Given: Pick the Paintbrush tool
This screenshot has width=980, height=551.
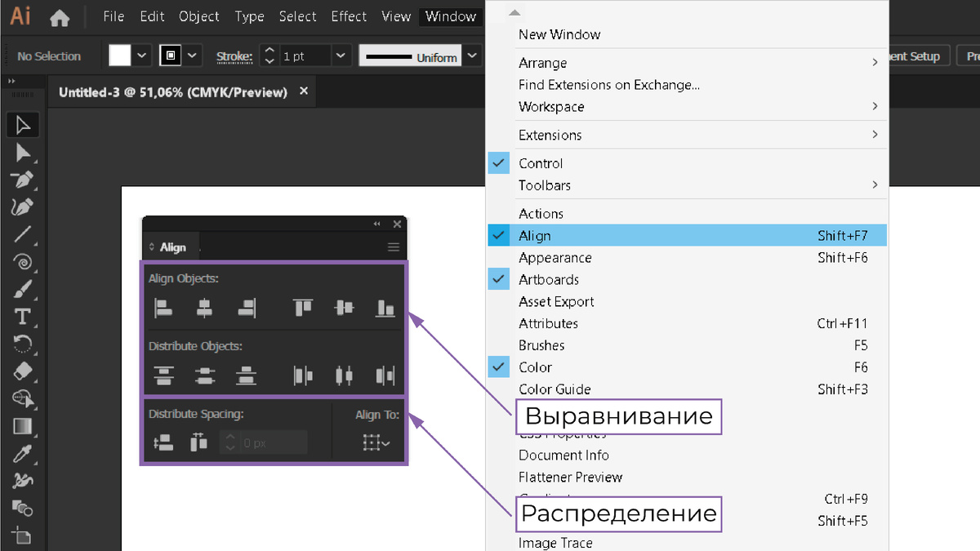Looking at the screenshot, I should [23, 289].
